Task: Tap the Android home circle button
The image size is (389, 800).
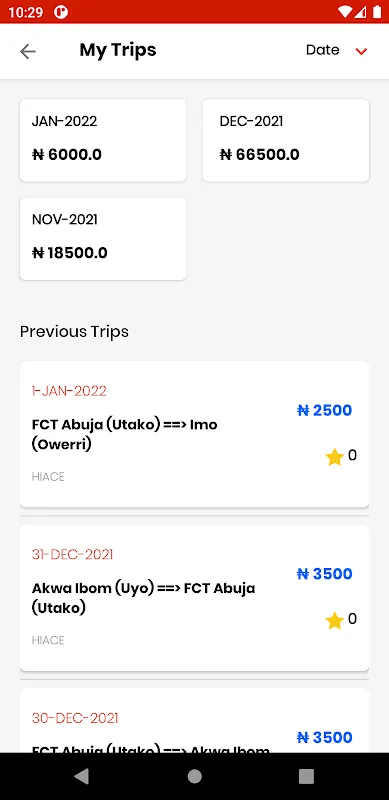Action: point(194,776)
